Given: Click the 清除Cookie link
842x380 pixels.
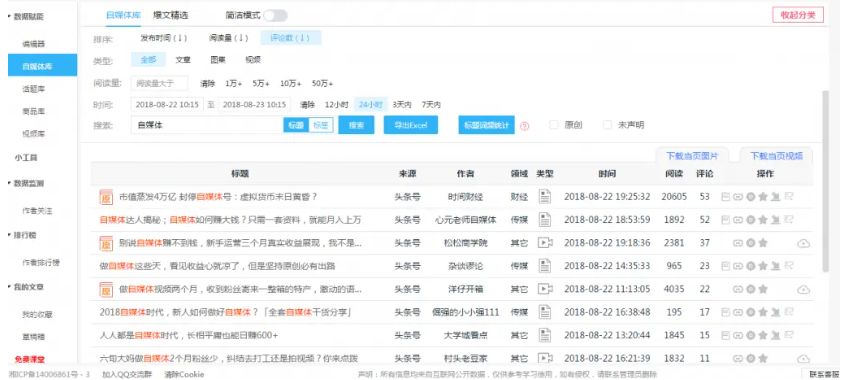Looking at the screenshot, I should coord(184,374).
